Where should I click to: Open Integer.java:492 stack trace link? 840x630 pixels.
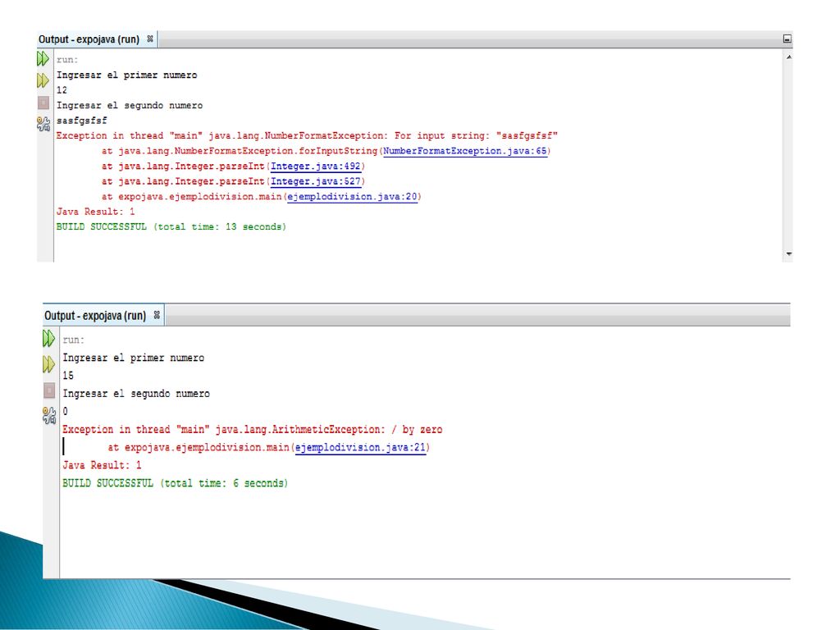(x=316, y=166)
